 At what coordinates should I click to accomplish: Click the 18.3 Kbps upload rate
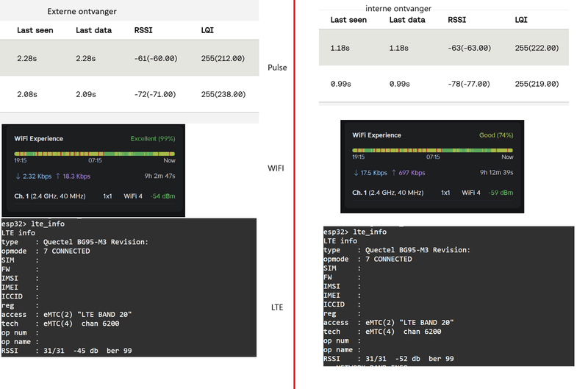click(x=76, y=176)
